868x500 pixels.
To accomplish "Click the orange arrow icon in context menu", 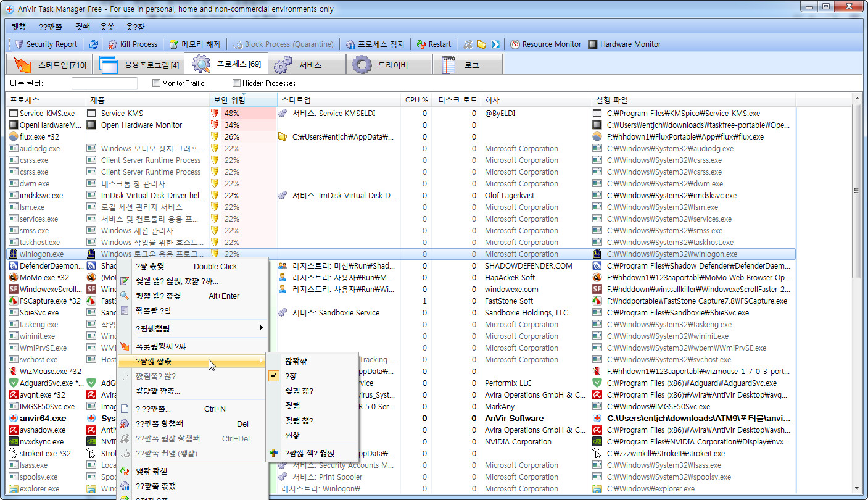I will pos(125,347).
